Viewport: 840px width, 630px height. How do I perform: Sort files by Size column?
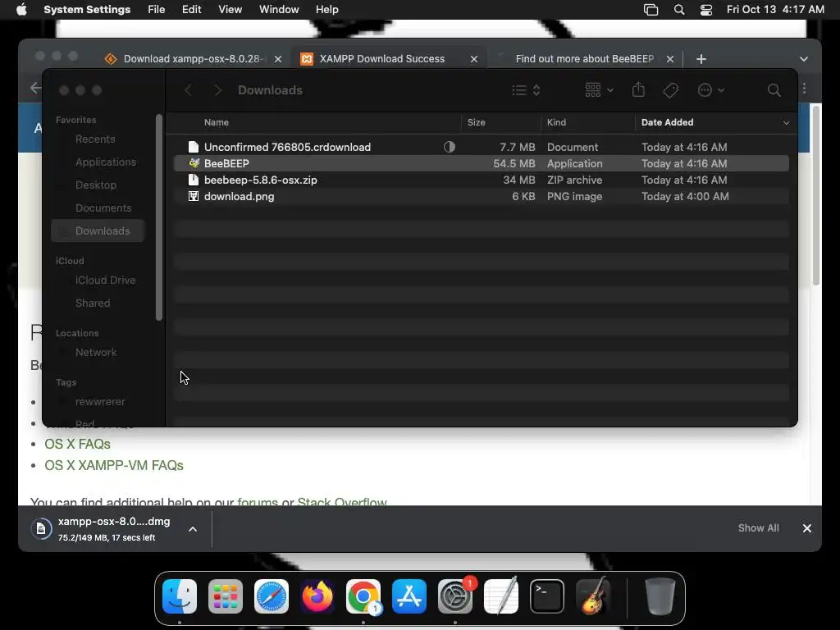tap(477, 123)
